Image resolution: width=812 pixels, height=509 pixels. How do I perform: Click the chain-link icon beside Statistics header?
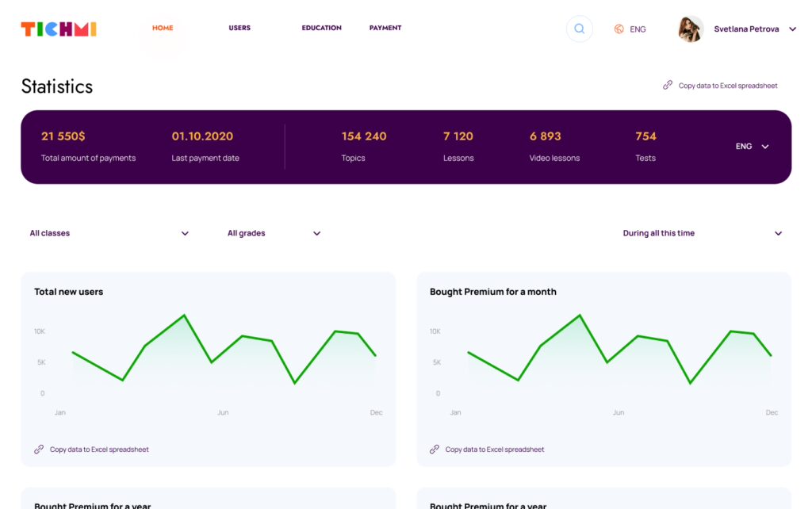[x=668, y=85]
